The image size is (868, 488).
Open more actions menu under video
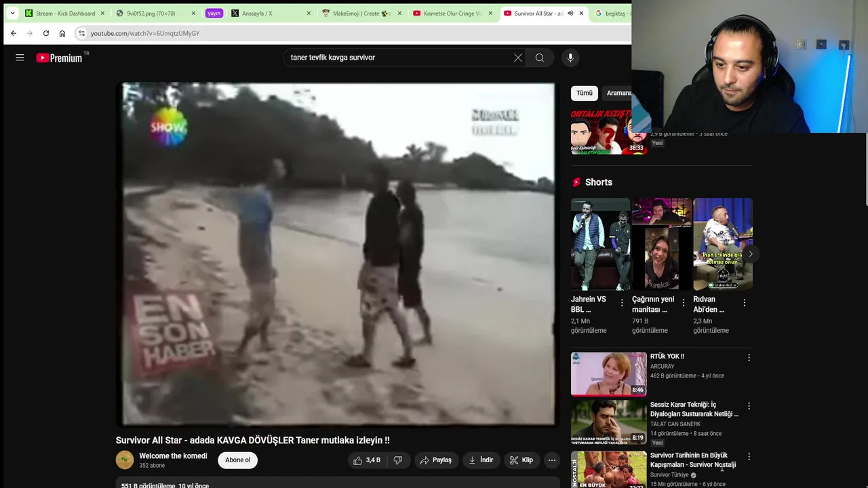(x=552, y=460)
